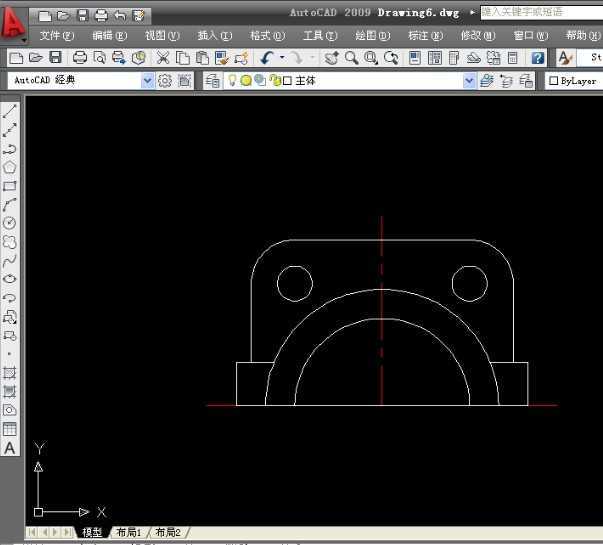Select the Ellipse tool
Viewport: 603px width, 545px height.
coord(10,279)
